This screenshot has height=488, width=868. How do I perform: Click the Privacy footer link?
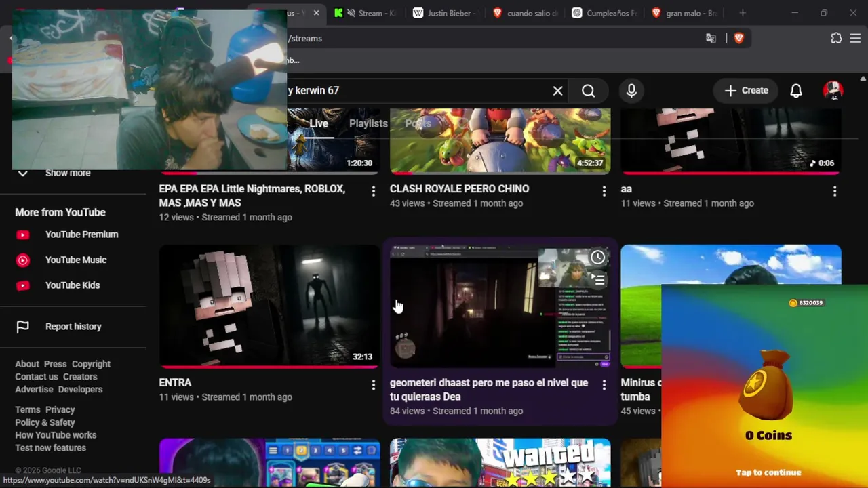60,410
